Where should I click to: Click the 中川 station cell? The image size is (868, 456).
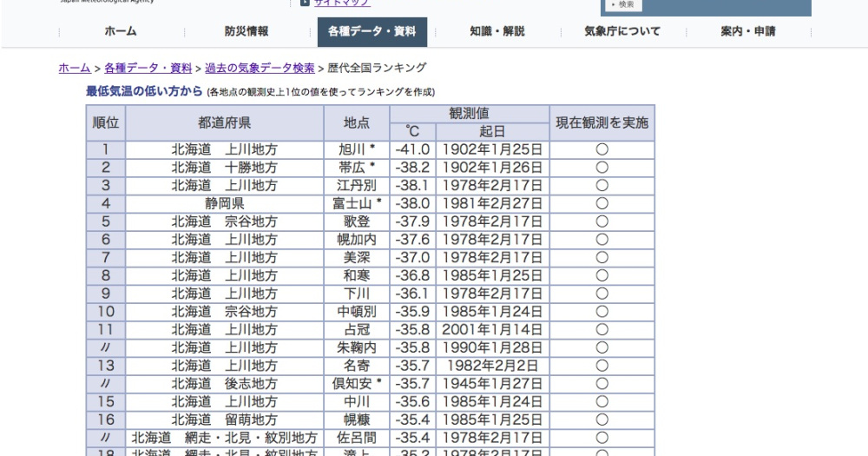coord(357,401)
